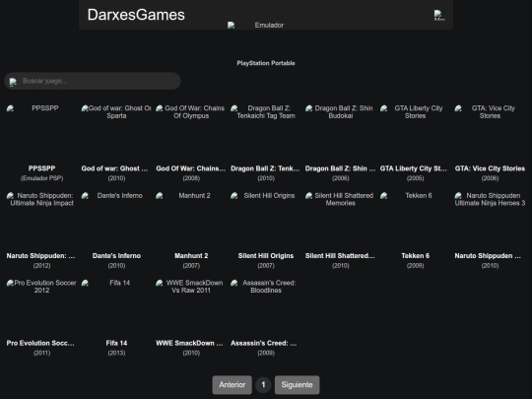Open the God Of War: Chains Of Olympus cover
This screenshot has width=532, height=399.
point(191,133)
